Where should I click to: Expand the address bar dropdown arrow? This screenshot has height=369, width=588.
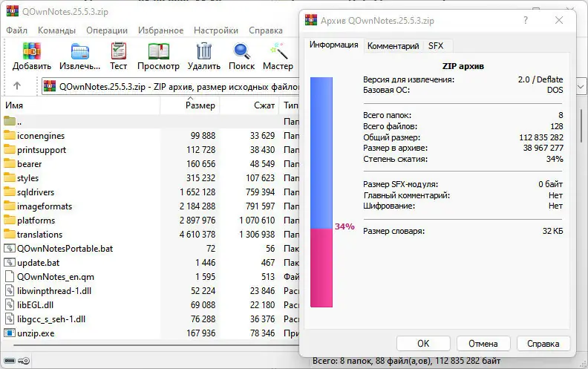tap(581, 87)
